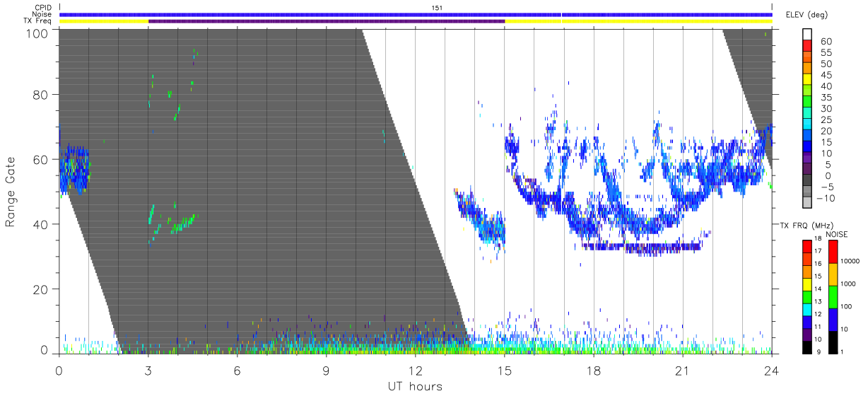The width and height of the screenshot is (868, 401).
Task: Click the CPID value '151'
Action: [x=438, y=7]
